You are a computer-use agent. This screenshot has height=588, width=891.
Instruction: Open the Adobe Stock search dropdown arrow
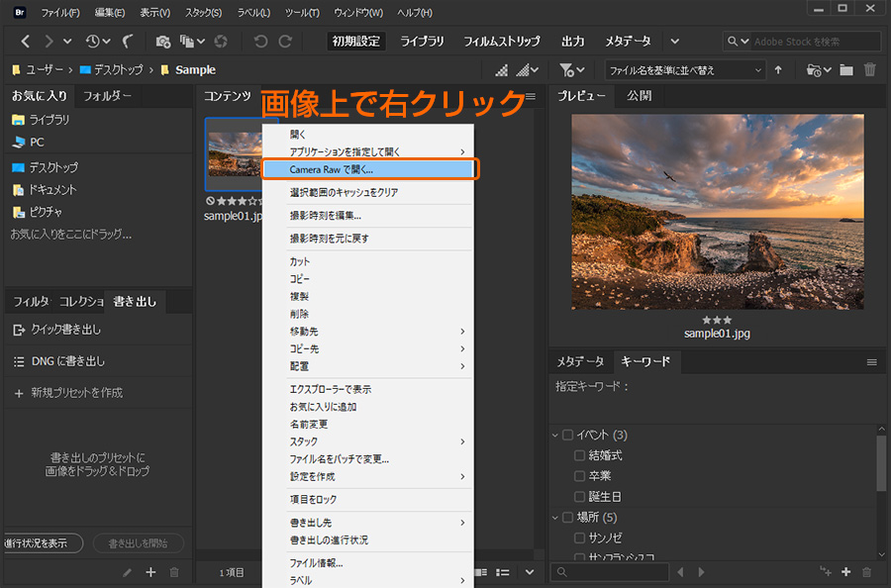744,42
